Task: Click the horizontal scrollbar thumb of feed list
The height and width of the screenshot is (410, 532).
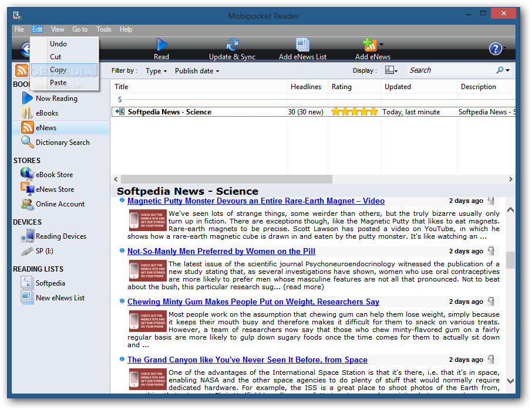Action: (x=226, y=179)
